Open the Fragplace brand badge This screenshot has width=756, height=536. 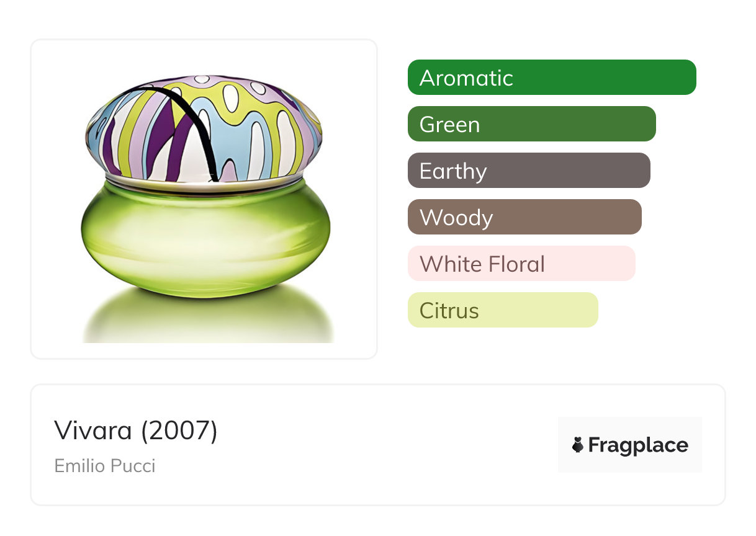(630, 445)
